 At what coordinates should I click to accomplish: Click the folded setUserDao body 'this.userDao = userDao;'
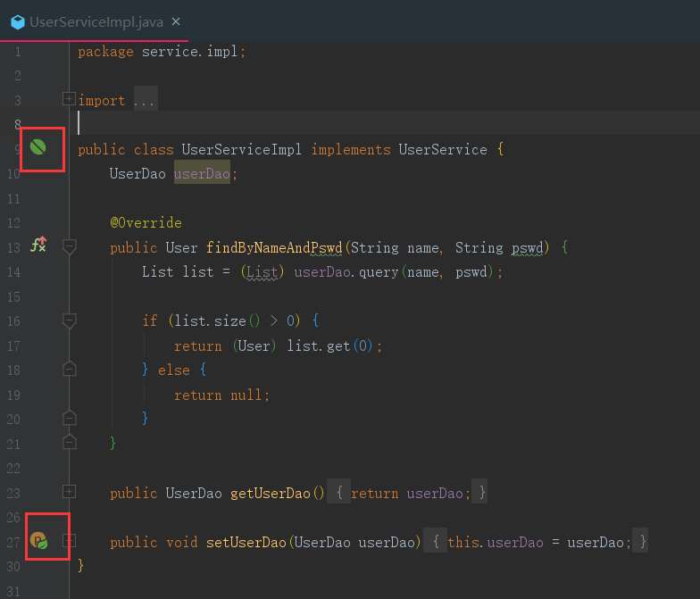point(536,541)
